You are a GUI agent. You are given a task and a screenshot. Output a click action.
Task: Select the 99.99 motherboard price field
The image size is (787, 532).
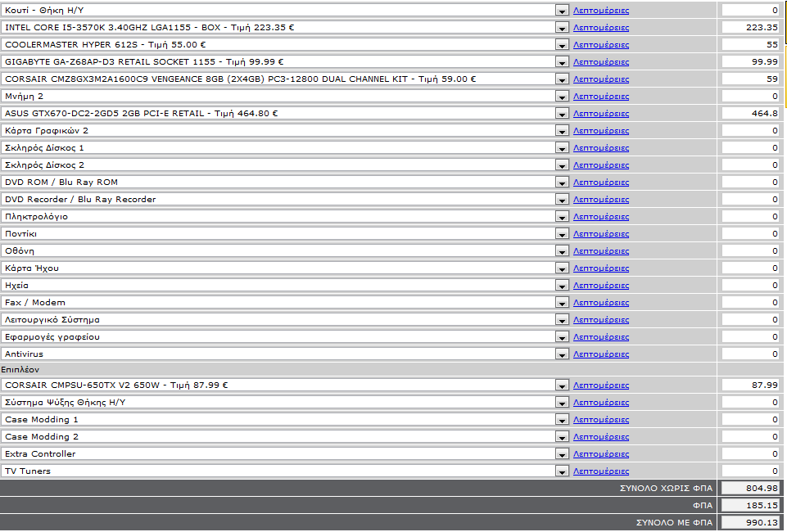(x=751, y=61)
